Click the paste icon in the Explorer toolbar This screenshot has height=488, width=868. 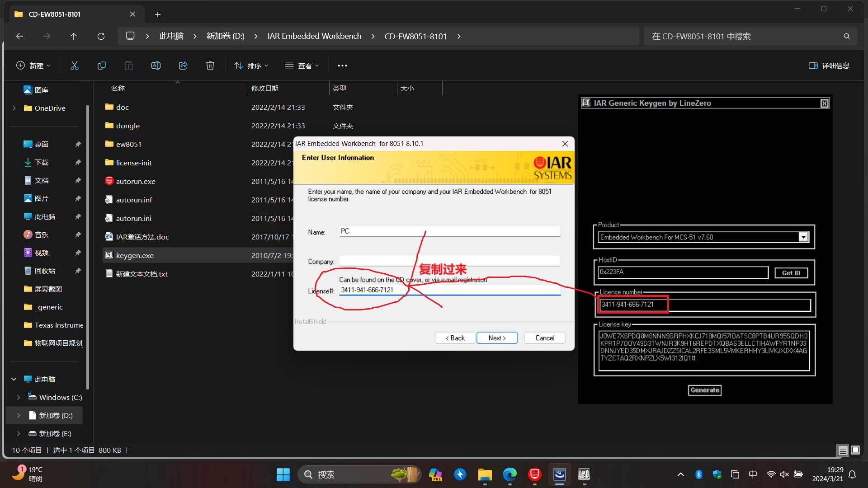click(128, 66)
